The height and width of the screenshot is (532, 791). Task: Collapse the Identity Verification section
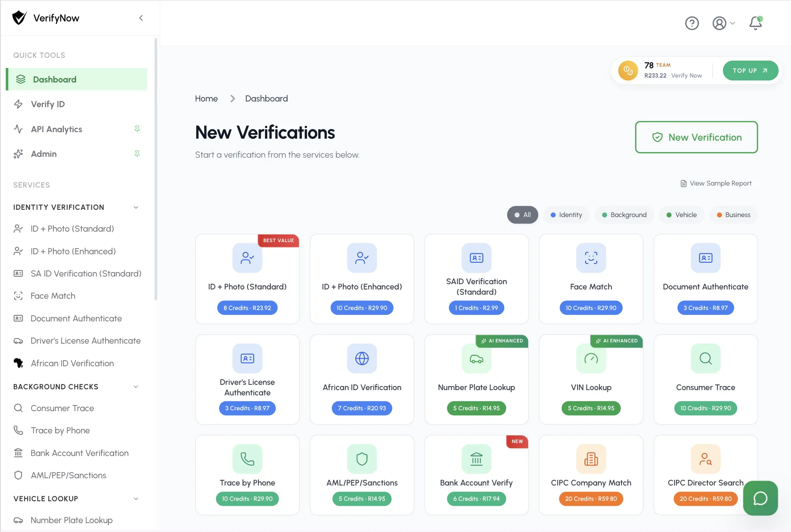point(136,207)
